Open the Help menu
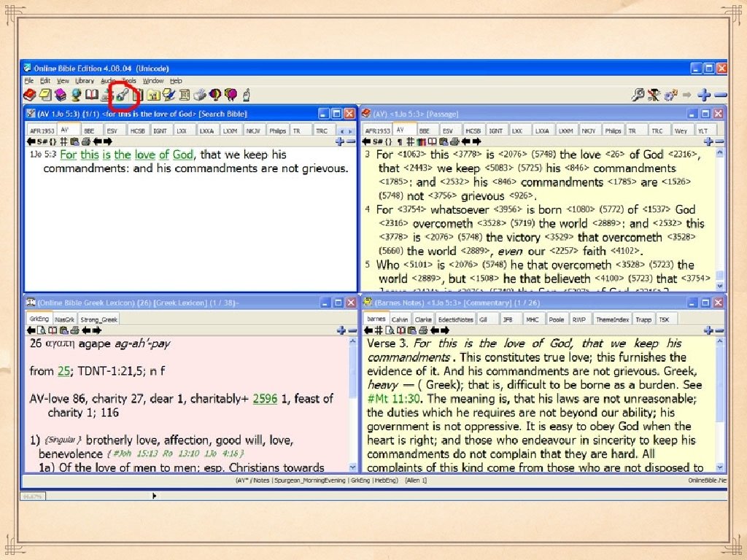747x560 pixels. click(x=176, y=81)
